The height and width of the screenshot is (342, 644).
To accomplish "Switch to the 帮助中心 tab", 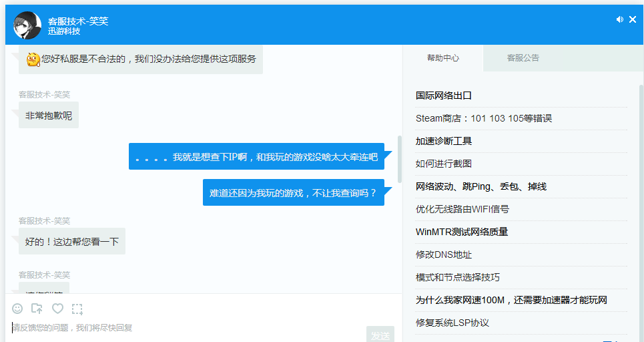I will coord(443,58).
